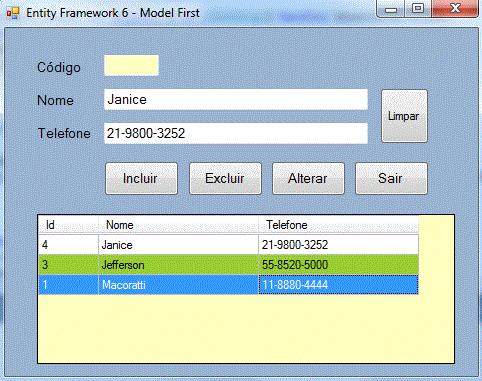The image size is (482, 381).
Task: Open the window's title bar application icon
Action: click(x=13, y=13)
